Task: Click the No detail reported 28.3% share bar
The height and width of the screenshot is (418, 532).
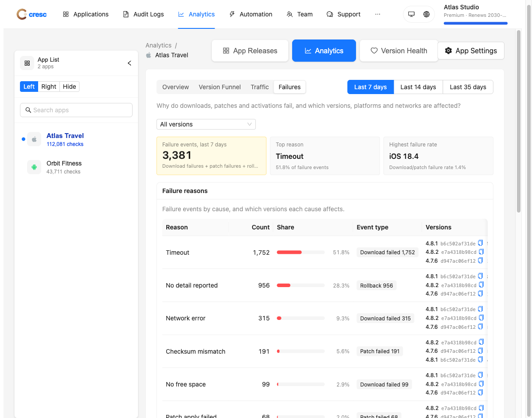Action: click(x=301, y=285)
